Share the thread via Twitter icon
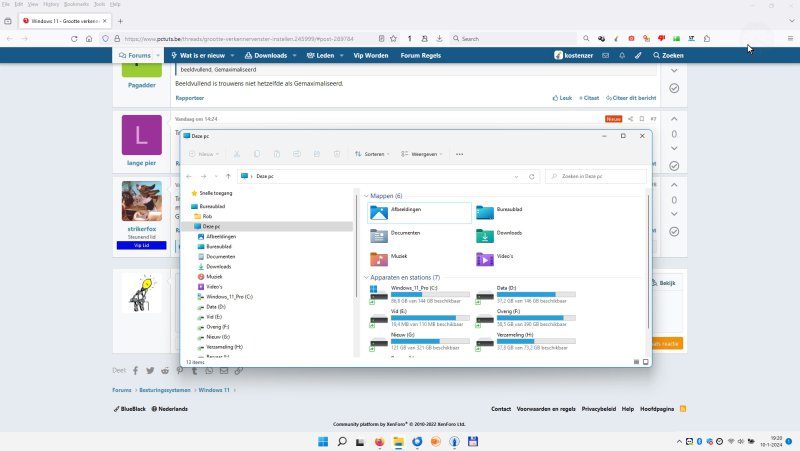This screenshot has height=451, width=800. point(149,371)
